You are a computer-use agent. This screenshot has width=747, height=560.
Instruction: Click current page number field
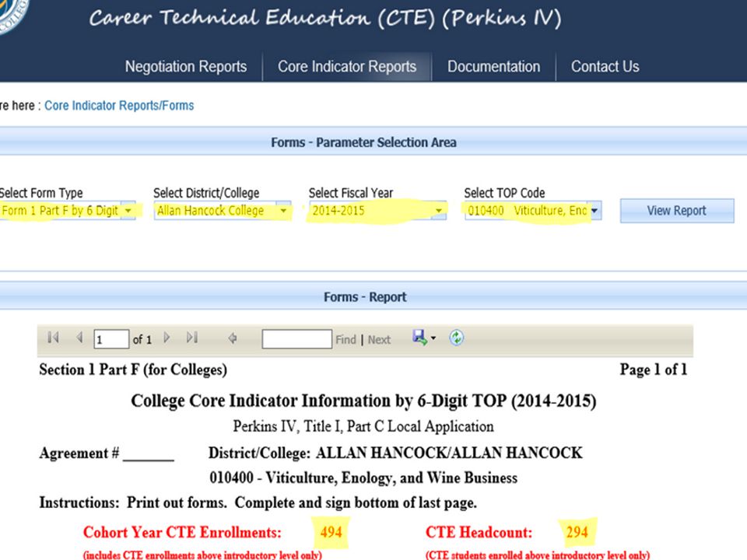point(111,339)
